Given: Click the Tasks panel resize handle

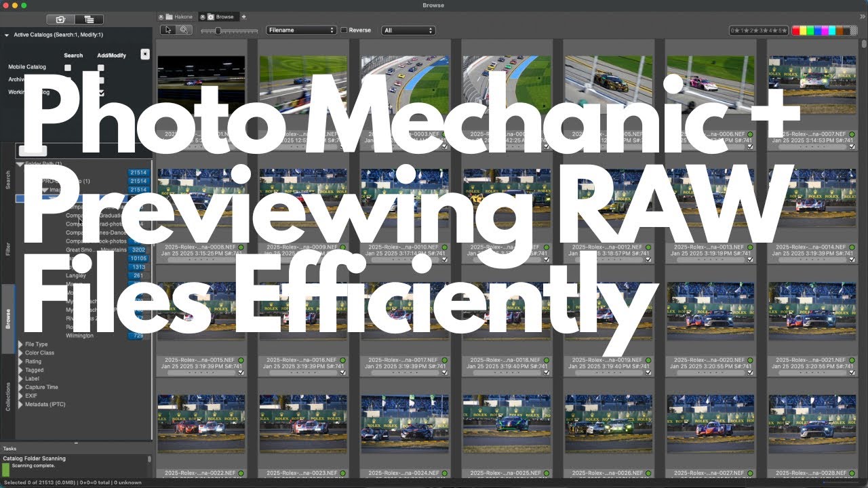Looking at the screenshot, I should [x=76, y=443].
